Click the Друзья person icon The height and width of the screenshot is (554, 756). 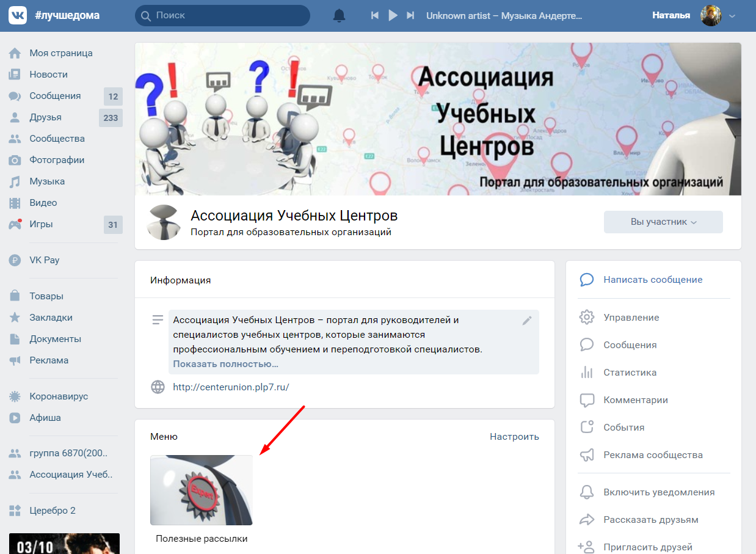click(x=15, y=117)
